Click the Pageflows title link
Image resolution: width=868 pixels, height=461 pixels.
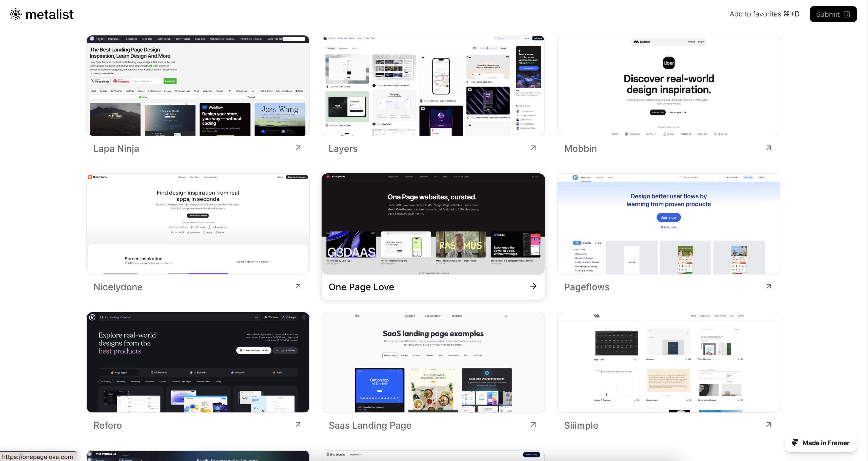587,287
